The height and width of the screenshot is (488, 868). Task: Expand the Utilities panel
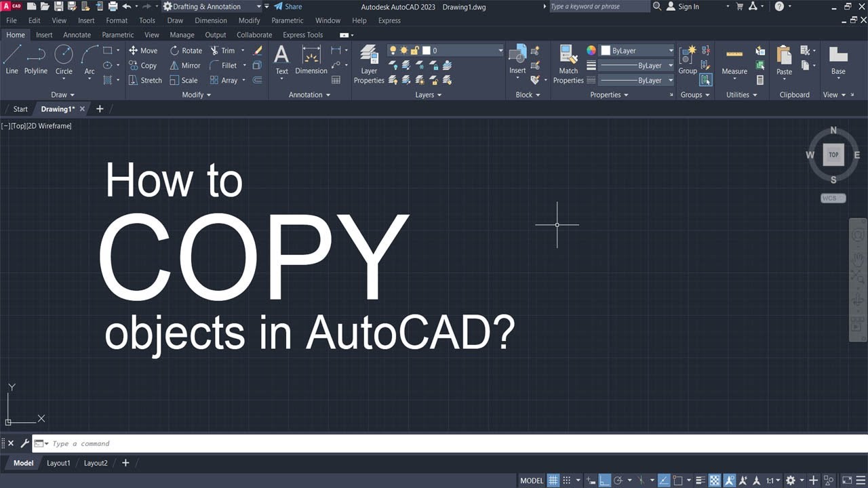741,95
